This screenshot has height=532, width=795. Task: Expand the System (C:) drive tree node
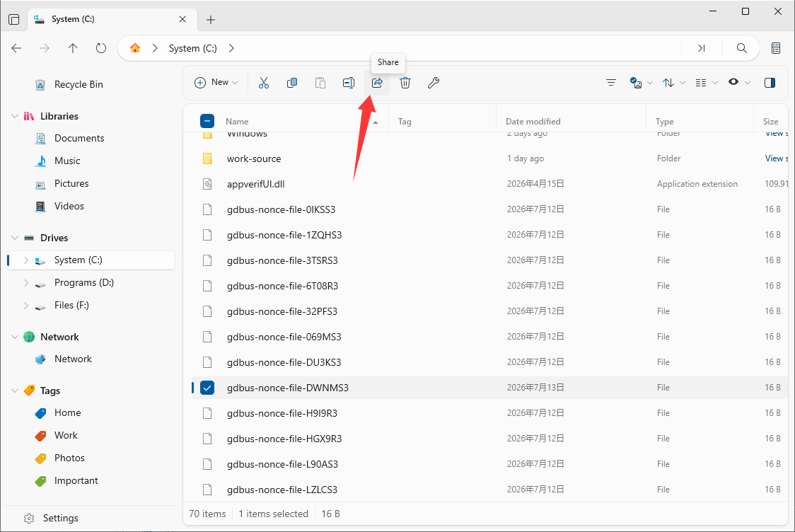coord(26,260)
